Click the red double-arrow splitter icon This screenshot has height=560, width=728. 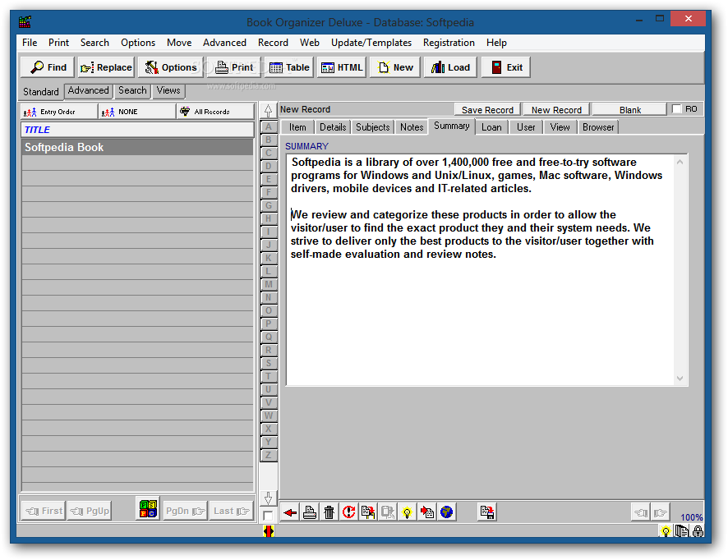[x=269, y=530]
